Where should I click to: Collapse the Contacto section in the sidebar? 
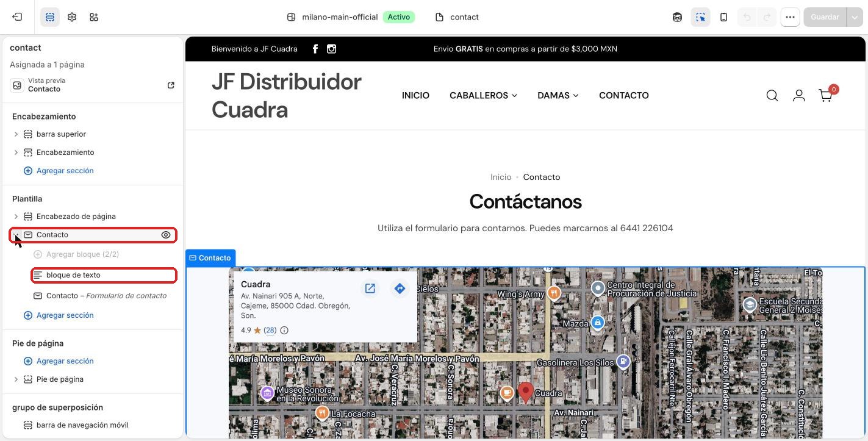(16, 235)
